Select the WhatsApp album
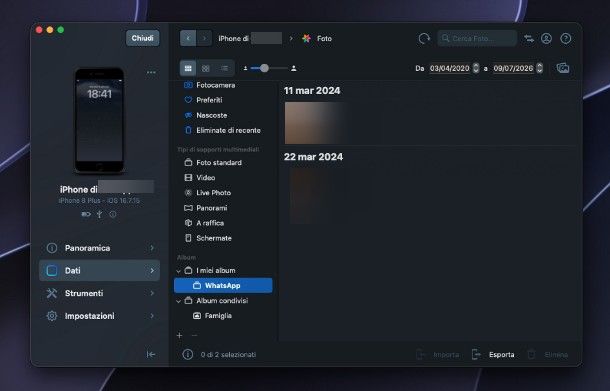610x391 pixels. (x=223, y=286)
